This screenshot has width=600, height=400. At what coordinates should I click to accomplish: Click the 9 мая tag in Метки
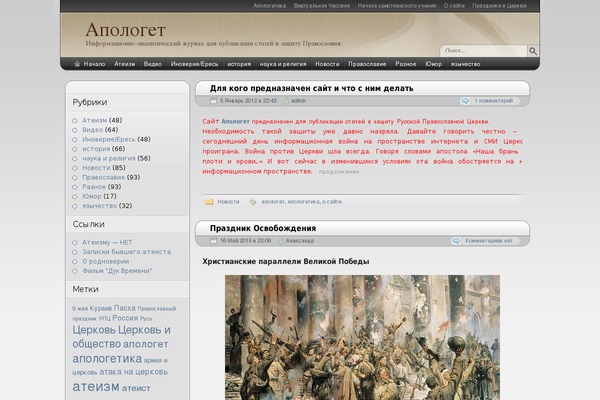click(80, 309)
